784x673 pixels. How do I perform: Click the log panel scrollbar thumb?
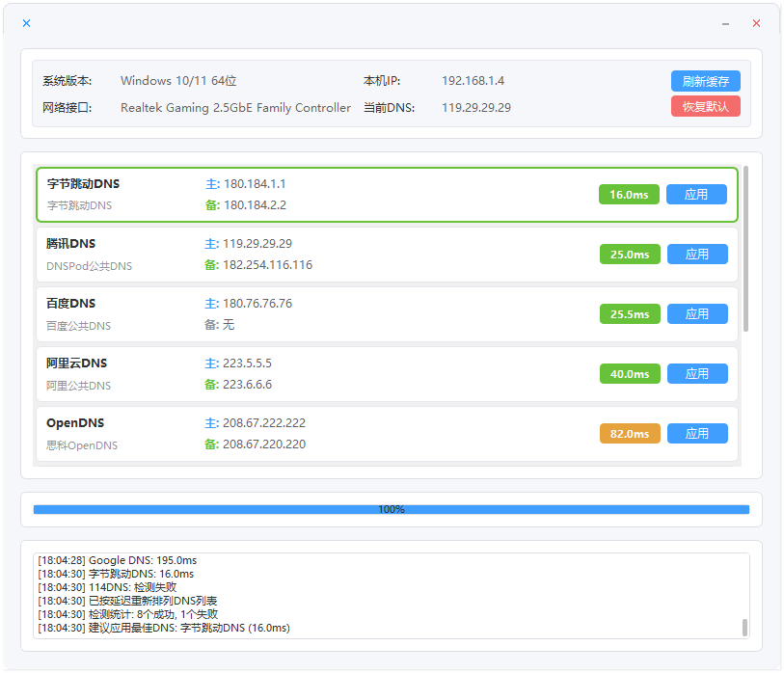pos(744,628)
